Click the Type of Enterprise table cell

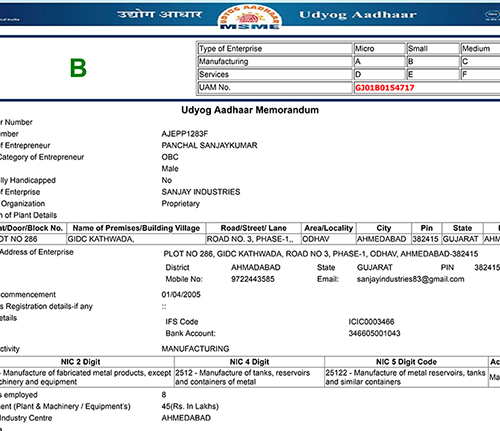[x=275, y=49]
